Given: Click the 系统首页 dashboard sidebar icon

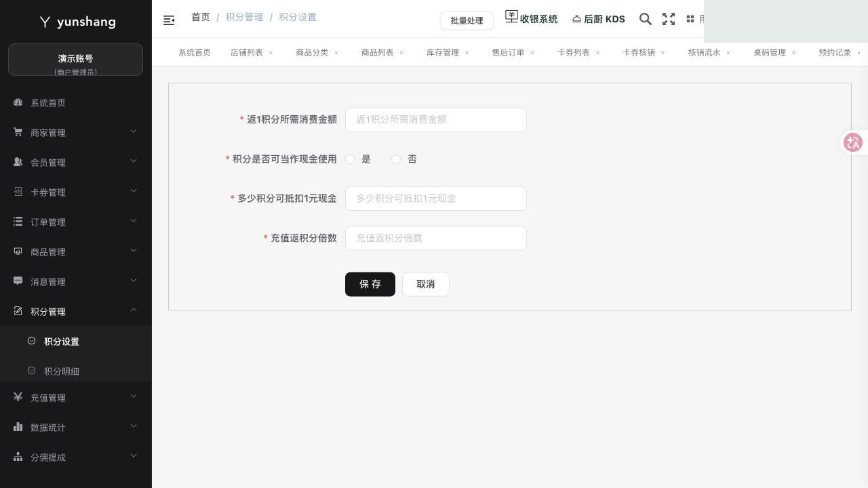Looking at the screenshot, I should 18,102.
